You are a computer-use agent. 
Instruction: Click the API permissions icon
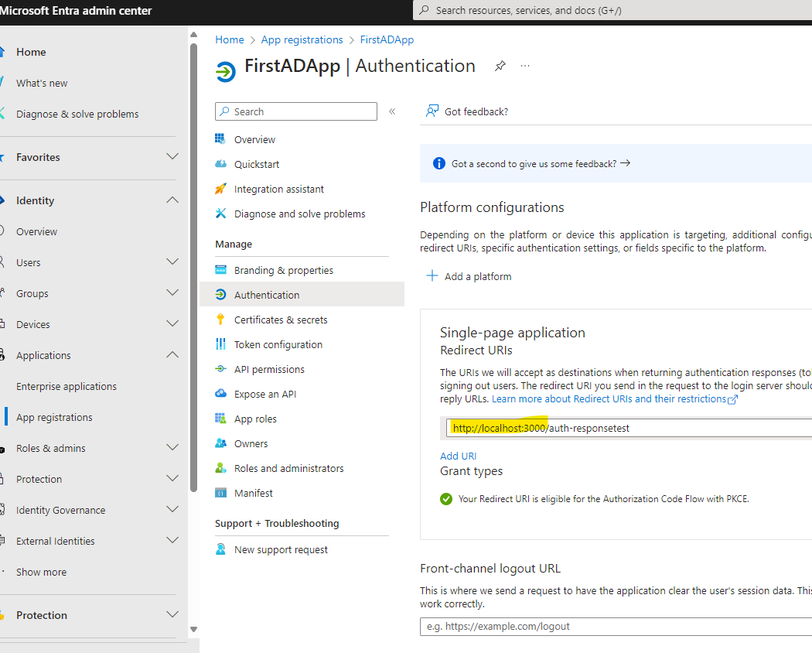(220, 369)
